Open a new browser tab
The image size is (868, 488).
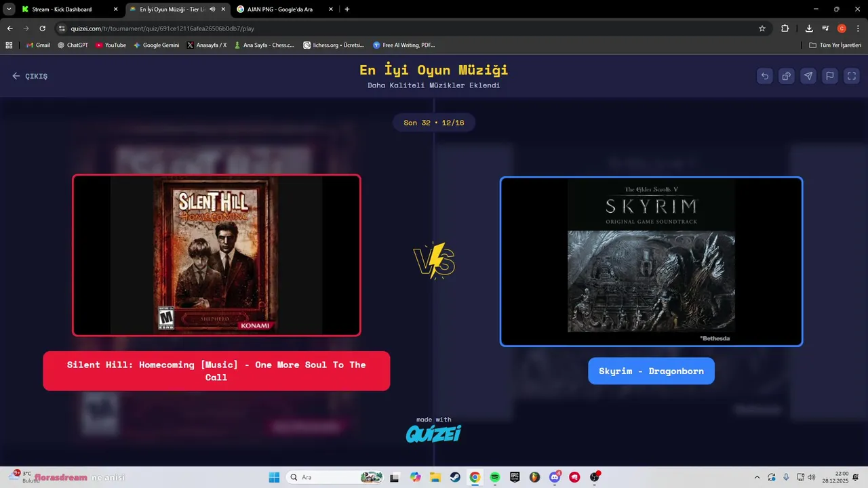coord(347,9)
